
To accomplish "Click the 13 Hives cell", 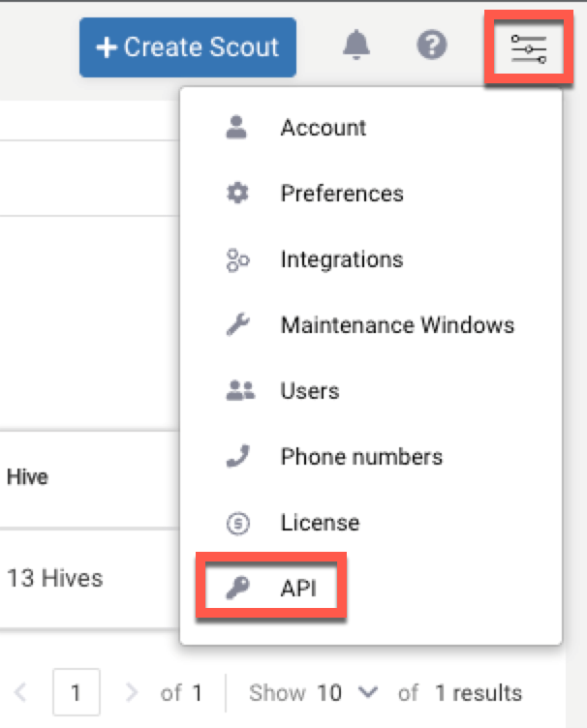I will point(54,579).
